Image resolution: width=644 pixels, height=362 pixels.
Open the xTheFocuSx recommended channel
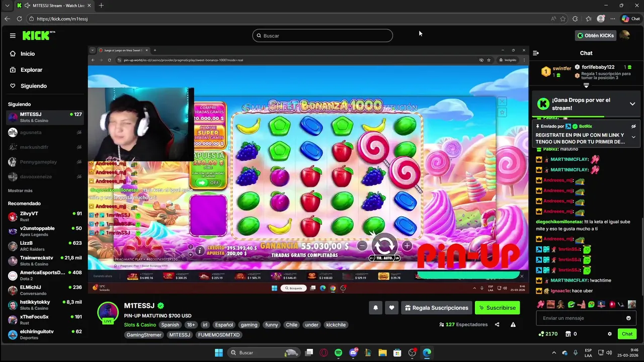(x=44, y=320)
